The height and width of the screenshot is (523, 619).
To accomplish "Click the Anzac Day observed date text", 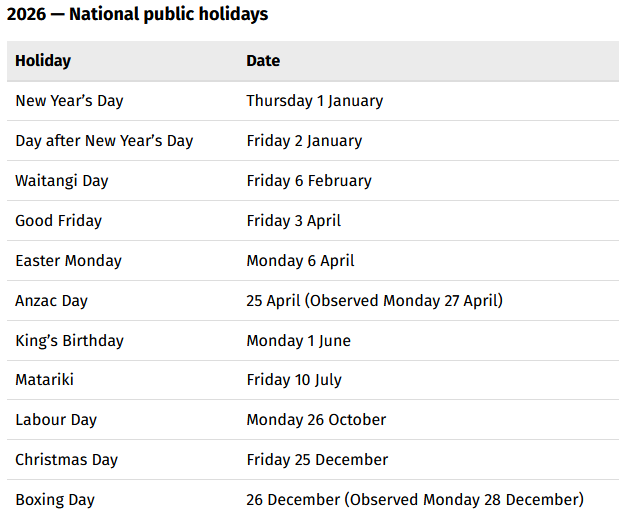I will (x=374, y=300).
